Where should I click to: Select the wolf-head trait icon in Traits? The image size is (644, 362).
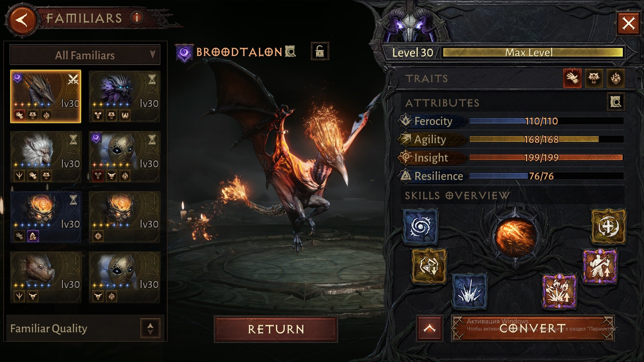point(594,78)
